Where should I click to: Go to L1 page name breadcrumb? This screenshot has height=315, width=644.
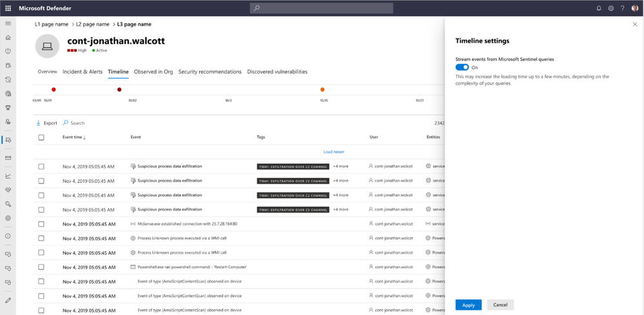coord(52,24)
